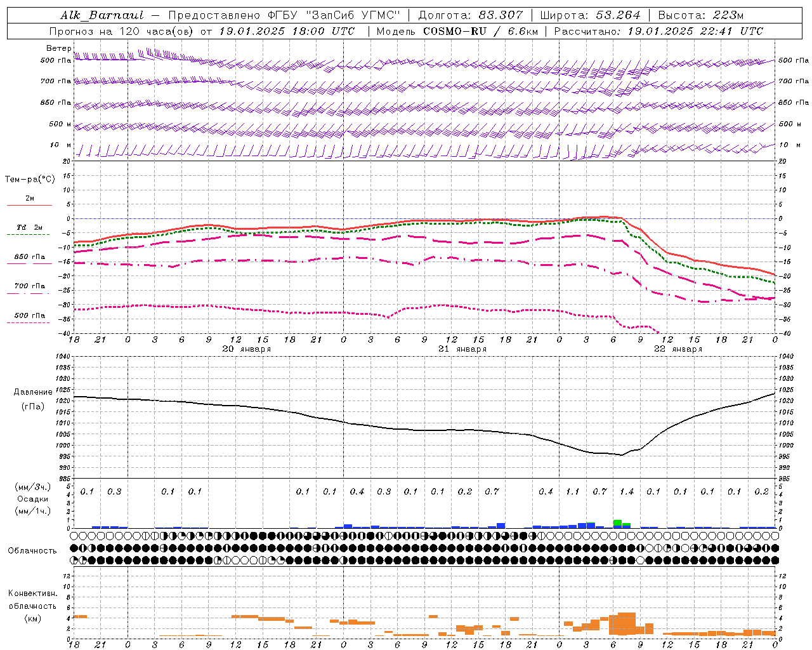Click the Модель COSMO-RU / 6.6км text

click(x=457, y=31)
